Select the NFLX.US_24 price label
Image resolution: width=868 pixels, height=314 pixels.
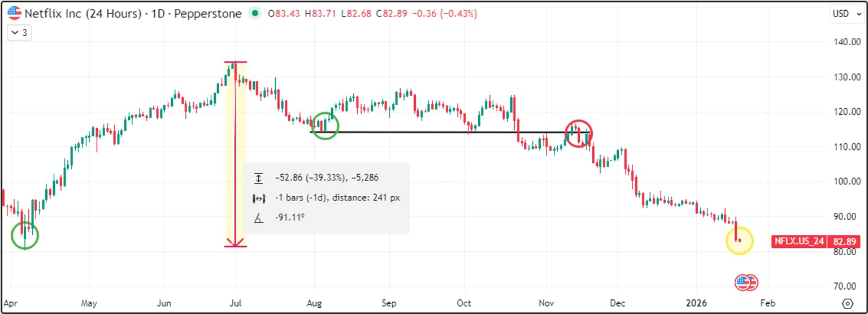[x=798, y=242]
